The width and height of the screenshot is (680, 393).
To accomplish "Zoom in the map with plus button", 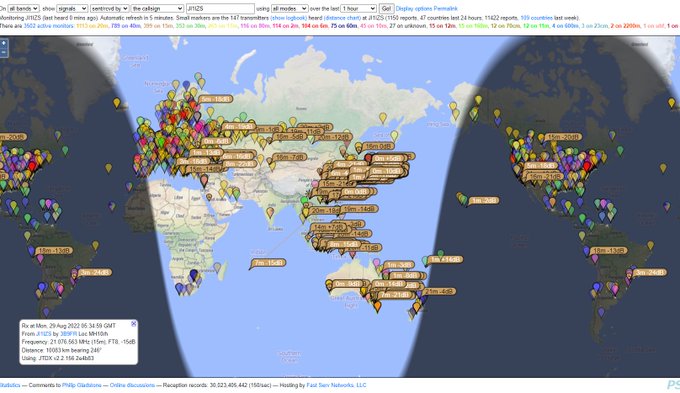I will tap(3, 43).
